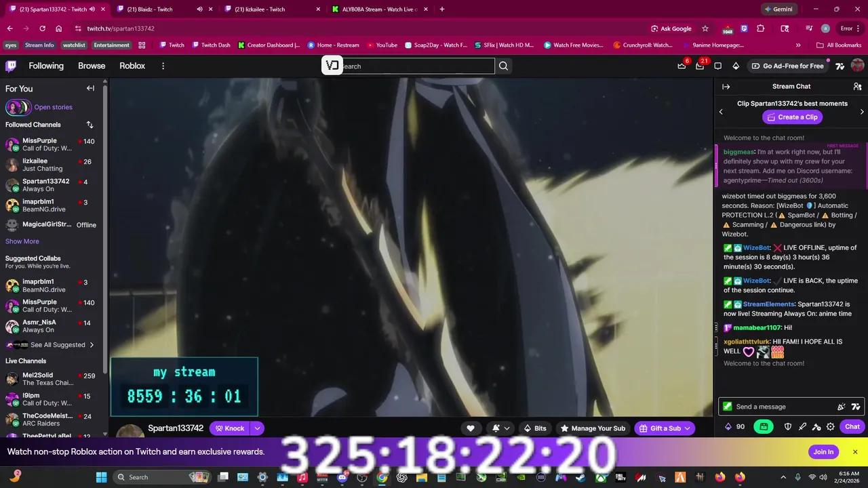
Task: Click the Knock button
Action: coord(230,428)
